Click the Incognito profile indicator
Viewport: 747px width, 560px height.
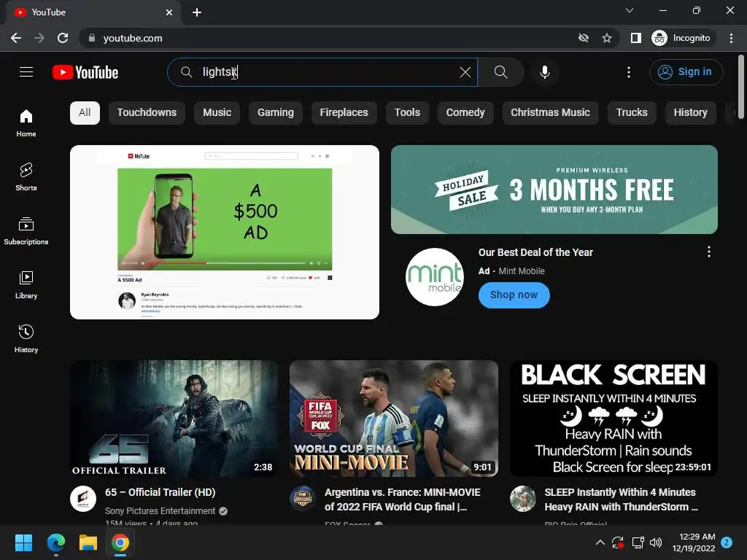[681, 38]
